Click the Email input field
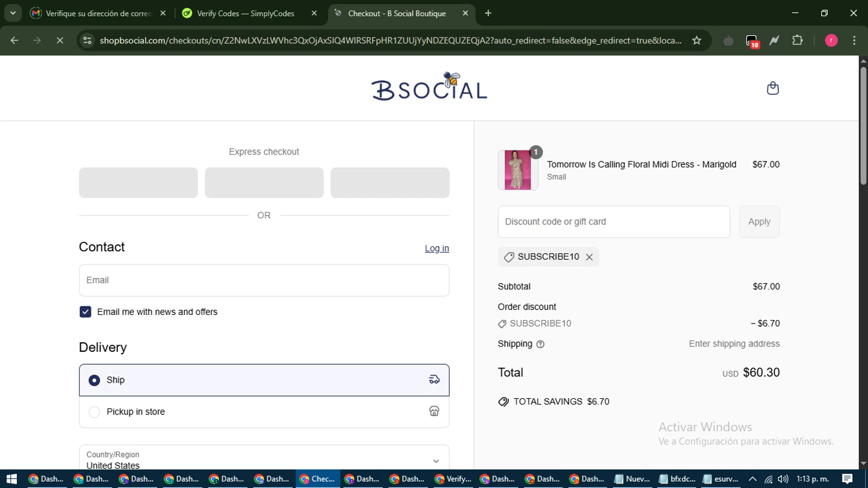868x488 pixels. click(x=264, y=280)
